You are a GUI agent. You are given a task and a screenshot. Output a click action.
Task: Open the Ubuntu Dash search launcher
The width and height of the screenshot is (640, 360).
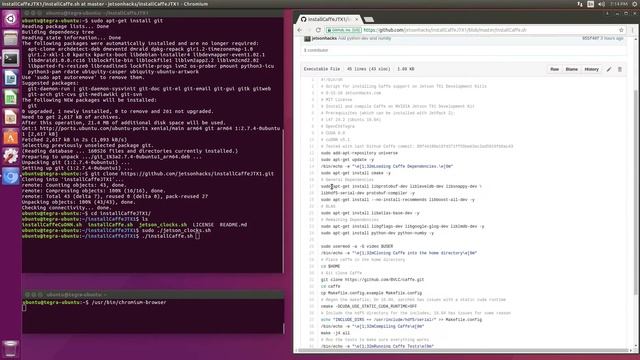coord(11,19)
